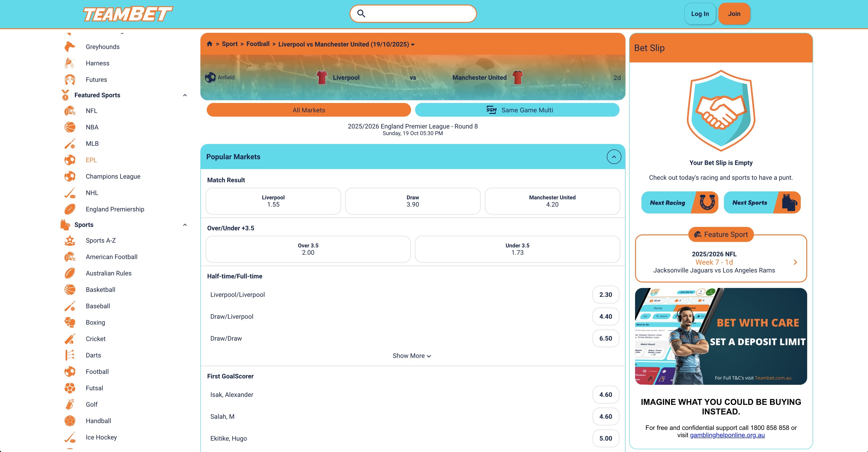This screenshot has width=868, height=452.
Task: Click the Bet With Care banner
Action: 720,336
